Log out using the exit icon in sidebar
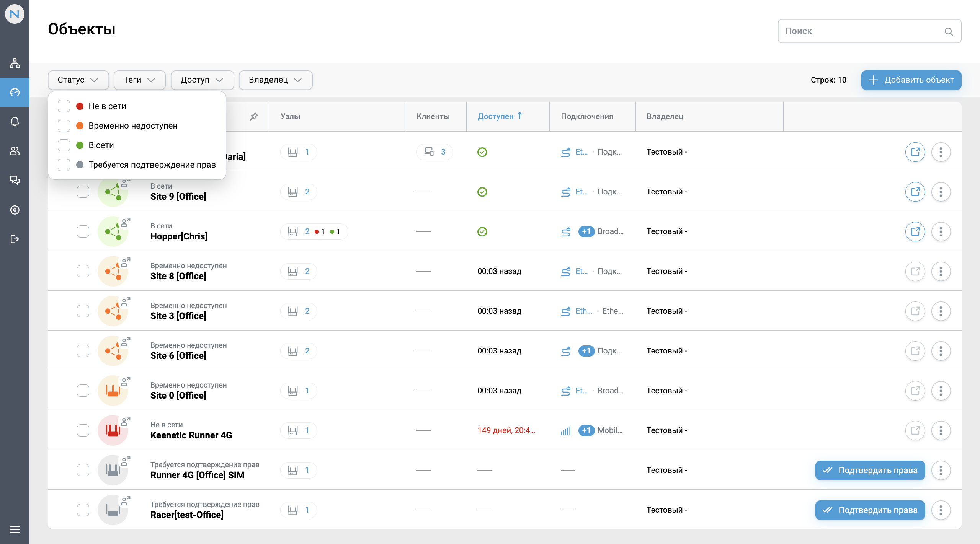 point(15,239)
